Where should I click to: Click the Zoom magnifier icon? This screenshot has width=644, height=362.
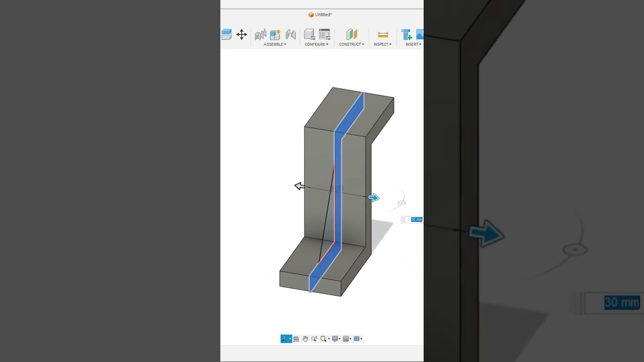(314, 339)
